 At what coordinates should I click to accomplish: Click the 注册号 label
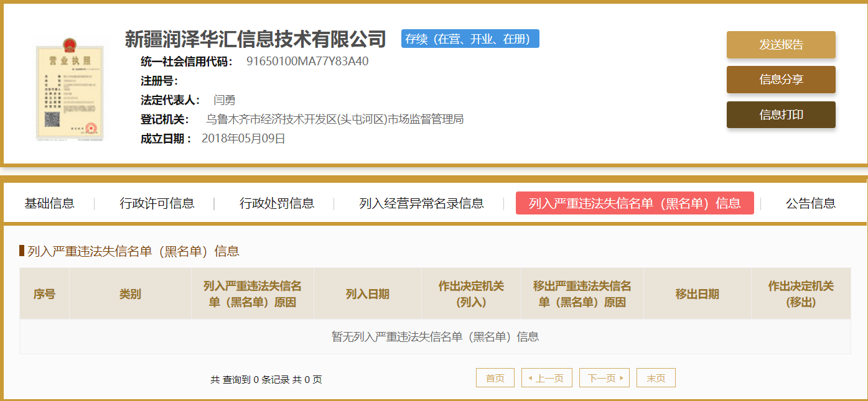pos(159,81)
